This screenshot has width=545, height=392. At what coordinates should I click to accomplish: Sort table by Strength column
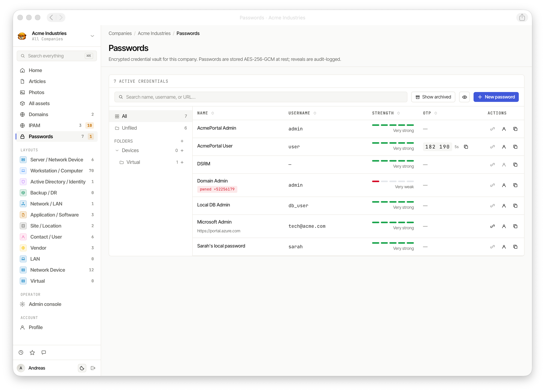click(386, 113)
